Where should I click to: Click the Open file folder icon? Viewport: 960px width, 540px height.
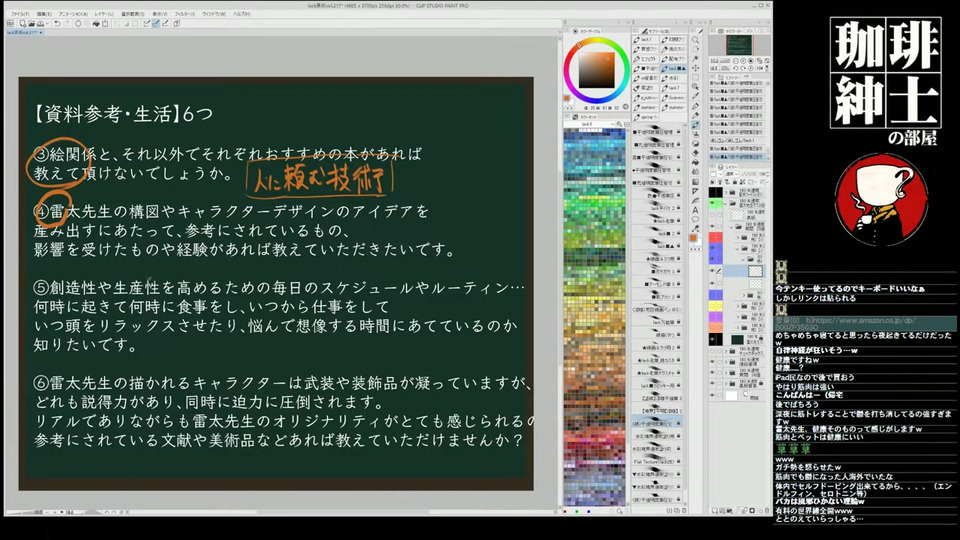(31, 23)
